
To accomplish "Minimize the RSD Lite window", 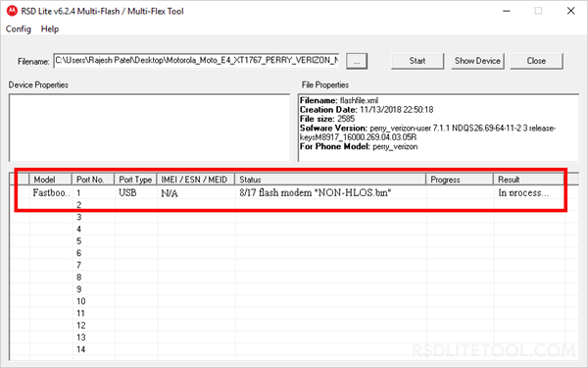I will point(507,11).
